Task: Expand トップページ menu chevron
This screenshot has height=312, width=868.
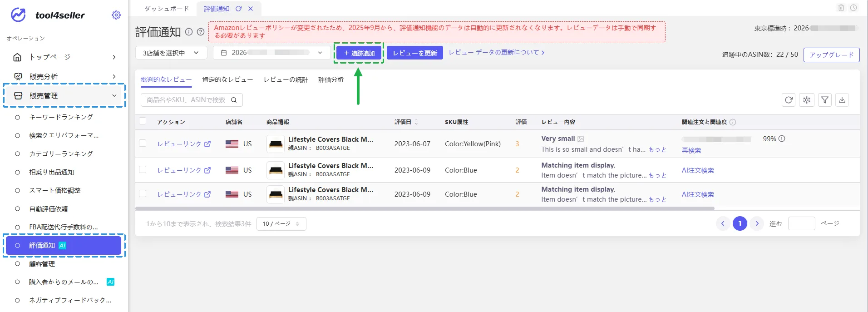Action: 114,57
